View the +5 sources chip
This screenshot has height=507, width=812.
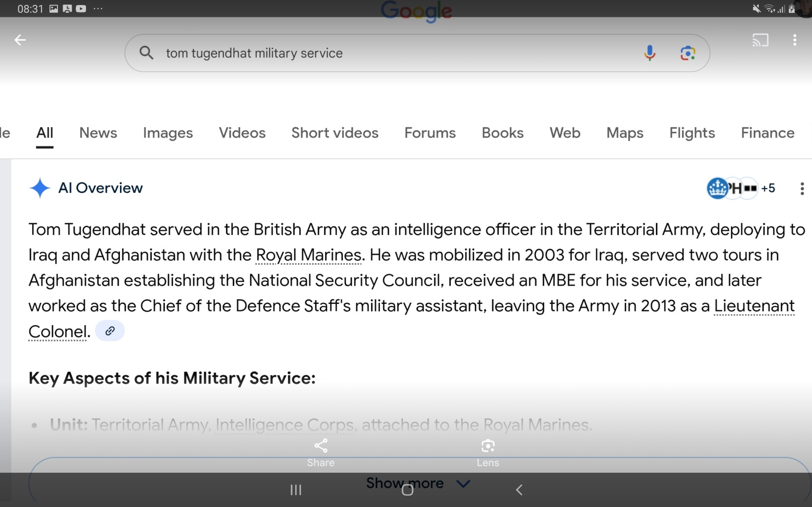(x=767, y=188)
